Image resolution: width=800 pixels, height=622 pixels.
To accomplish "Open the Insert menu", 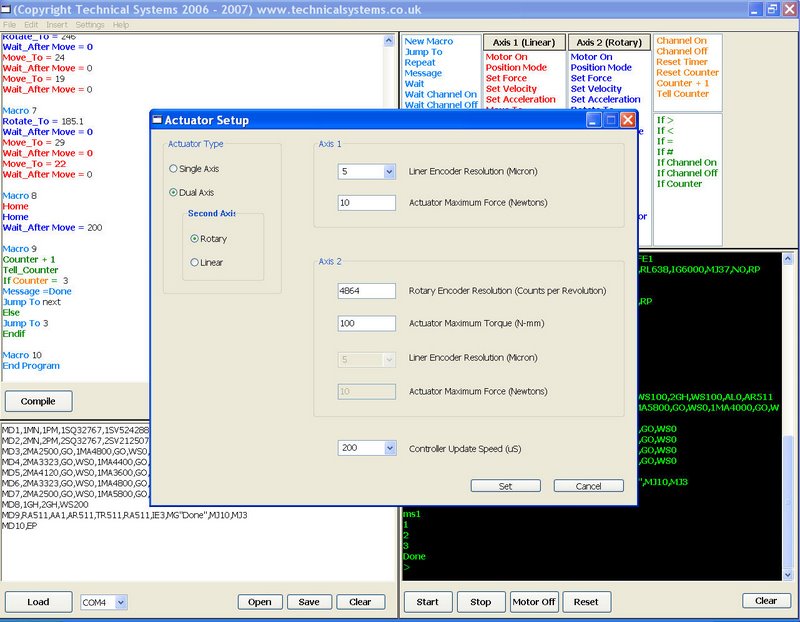I will [x=57, y=24].
